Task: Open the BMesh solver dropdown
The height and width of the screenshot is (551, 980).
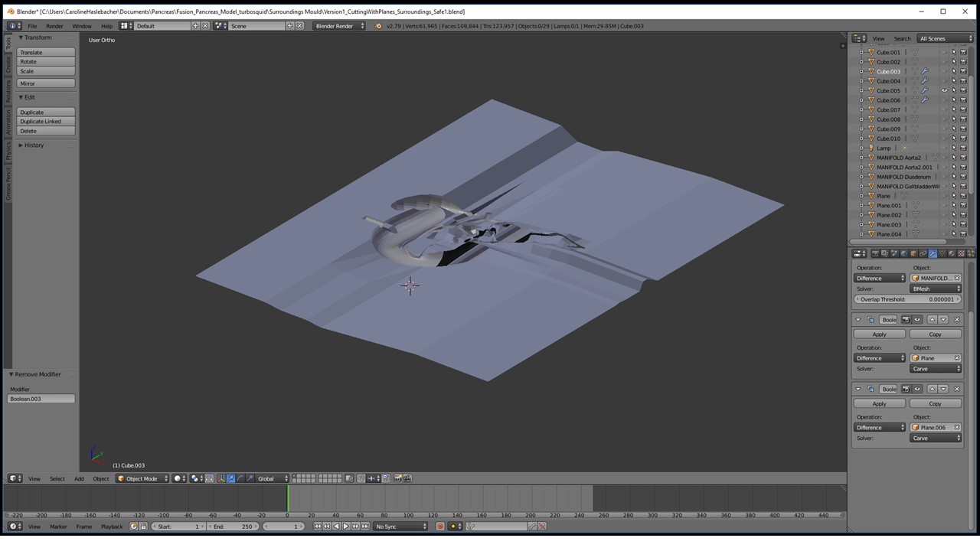Action: [936, 289]
